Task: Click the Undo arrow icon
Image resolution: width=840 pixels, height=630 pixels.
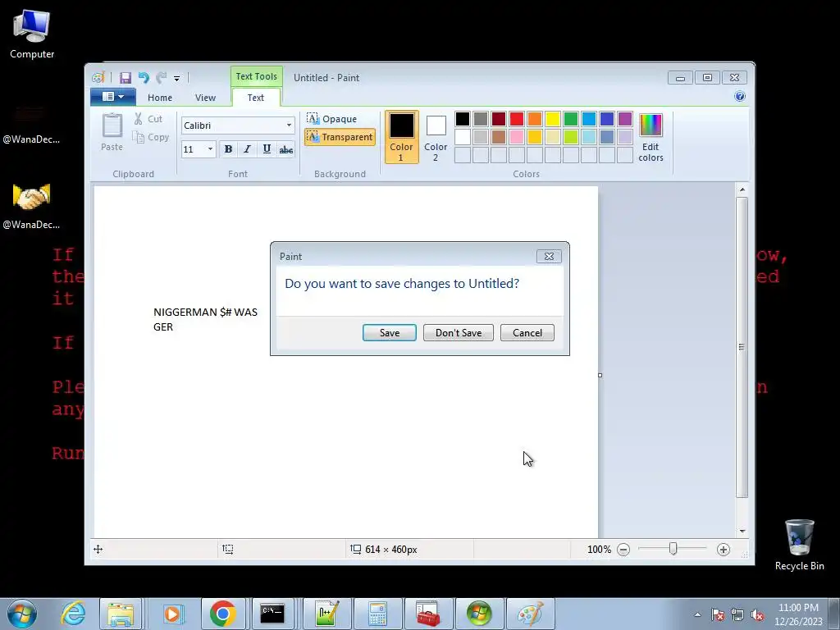Action: pos(144,78)
